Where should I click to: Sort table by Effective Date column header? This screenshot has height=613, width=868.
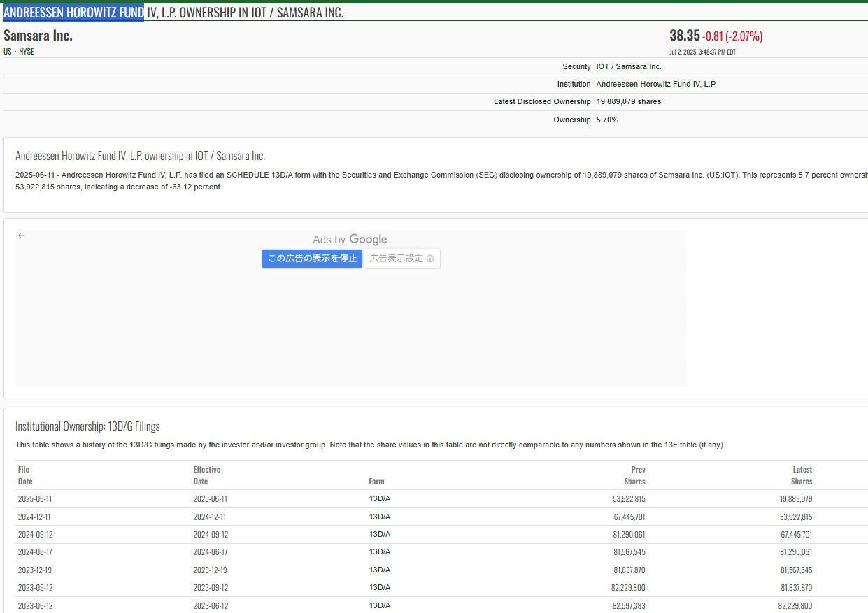207,475
